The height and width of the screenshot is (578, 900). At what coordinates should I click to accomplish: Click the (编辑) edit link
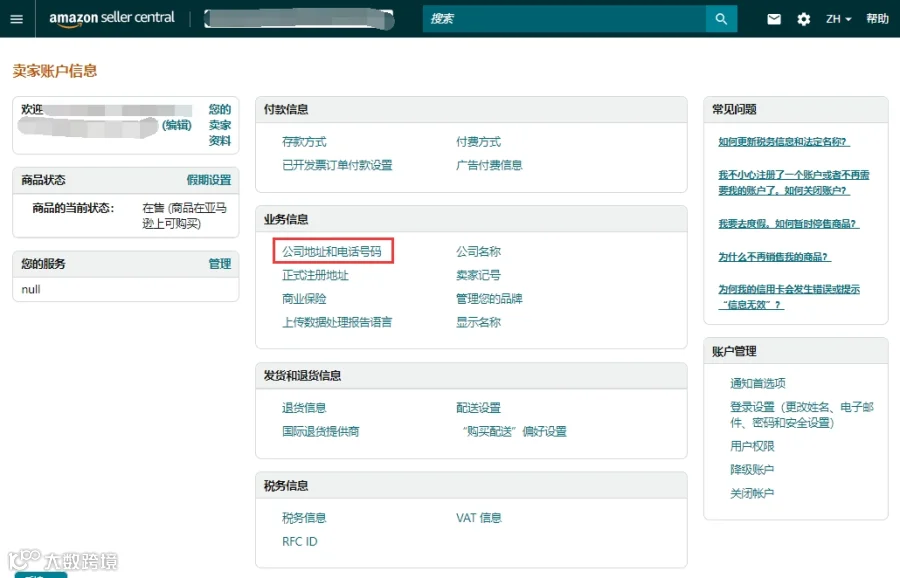177,125
